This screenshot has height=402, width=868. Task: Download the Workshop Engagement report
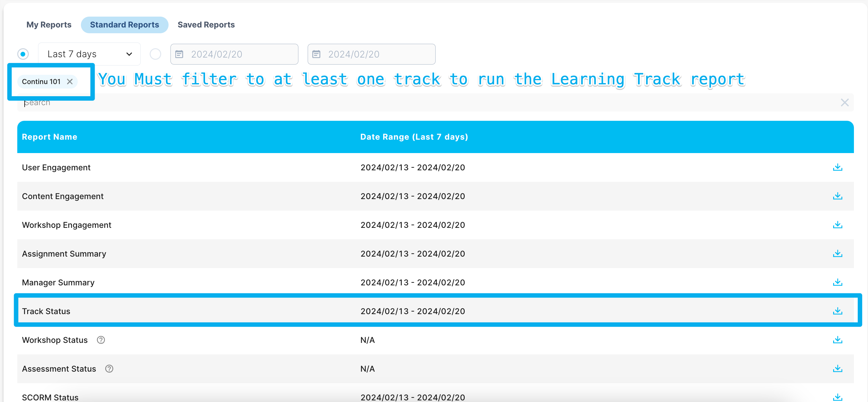point(837,225)
